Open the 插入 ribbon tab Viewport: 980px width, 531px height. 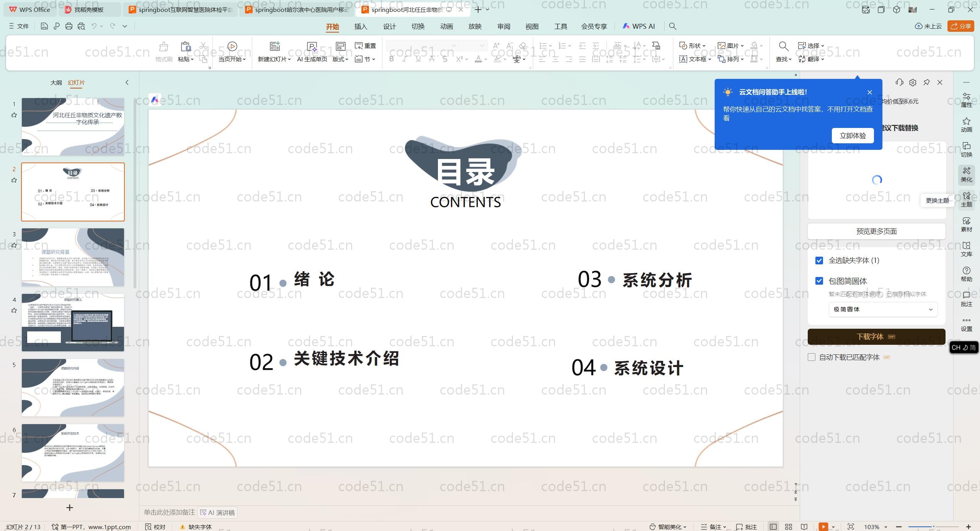[361, 26]
